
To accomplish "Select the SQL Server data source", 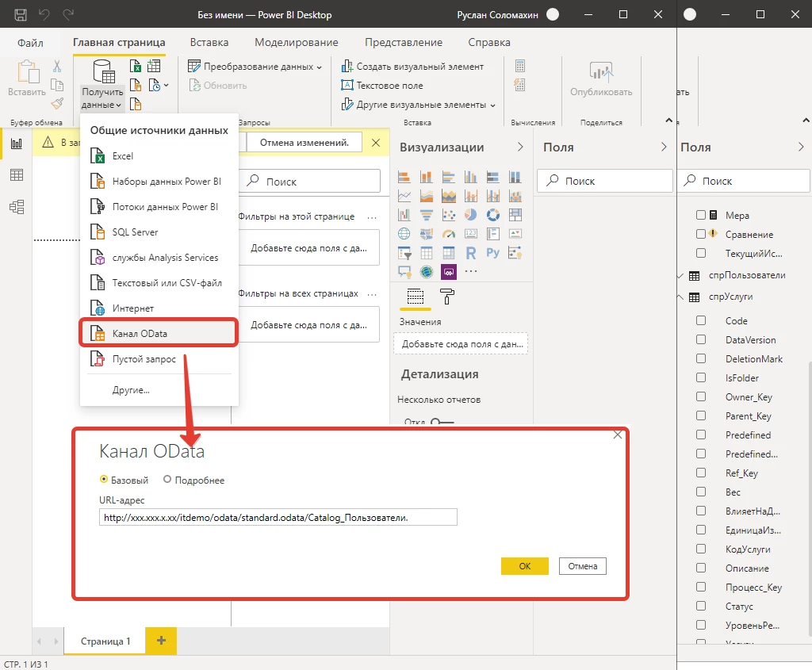I will click(135, 232).
